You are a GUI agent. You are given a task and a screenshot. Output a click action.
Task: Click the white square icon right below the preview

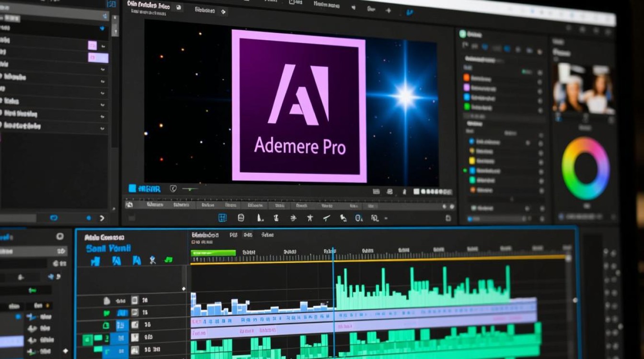(x=416, y=192)
